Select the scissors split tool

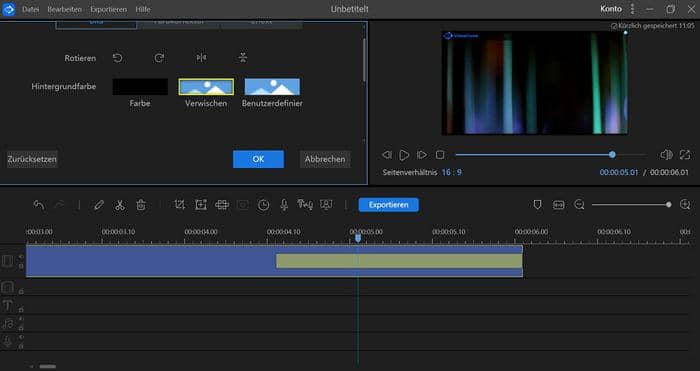click(x=120, y=205)
